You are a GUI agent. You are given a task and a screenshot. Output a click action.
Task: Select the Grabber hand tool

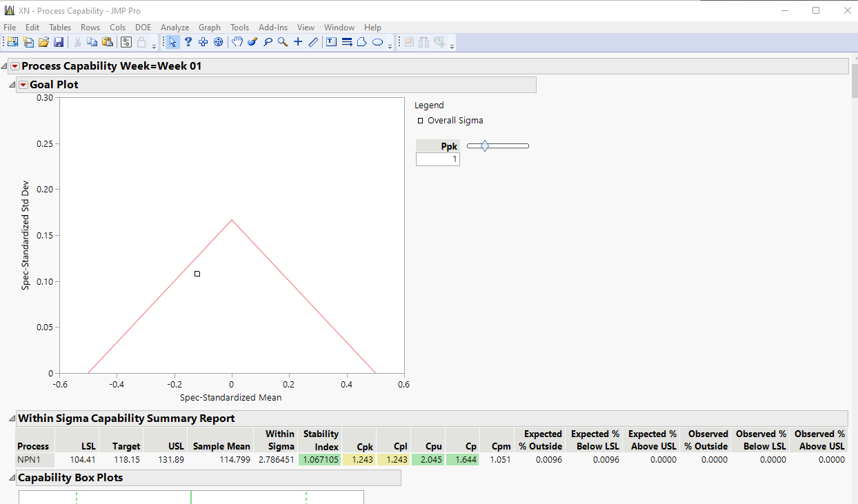tap(237, 42)
